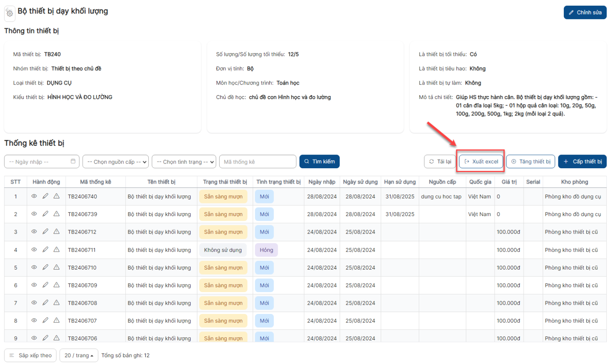Click the Trạng thái thiết bị column header
Image resolution: width=612 pixels, height=364 pixels.
[225, 182]
